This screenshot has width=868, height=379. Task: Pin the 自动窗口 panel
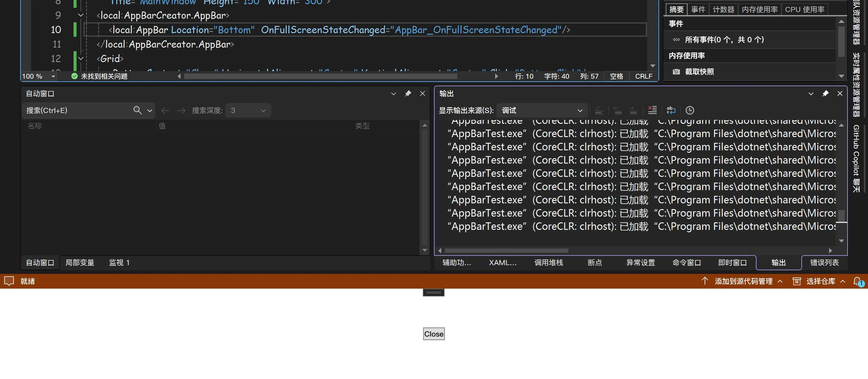pyautogui.click(x=408, y=94)
